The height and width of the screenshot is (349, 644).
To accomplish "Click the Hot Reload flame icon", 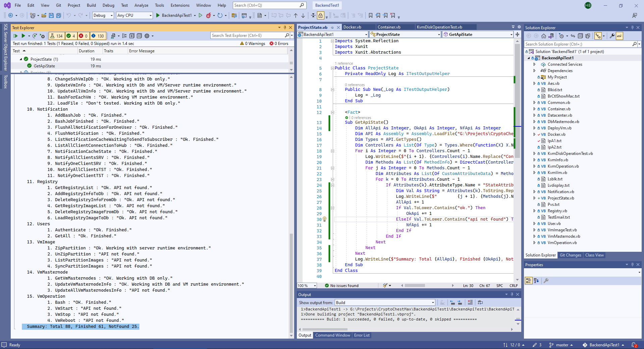I will [x=209, y=15].
